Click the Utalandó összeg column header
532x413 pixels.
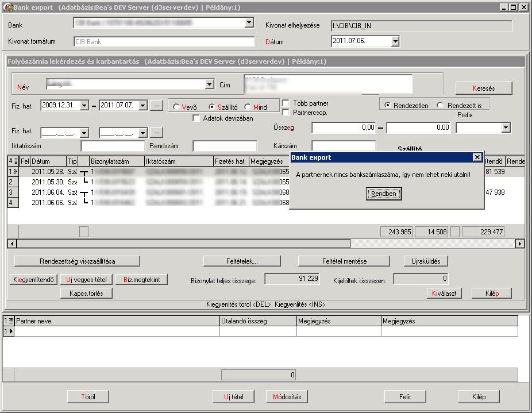click(x=258, y=321)
